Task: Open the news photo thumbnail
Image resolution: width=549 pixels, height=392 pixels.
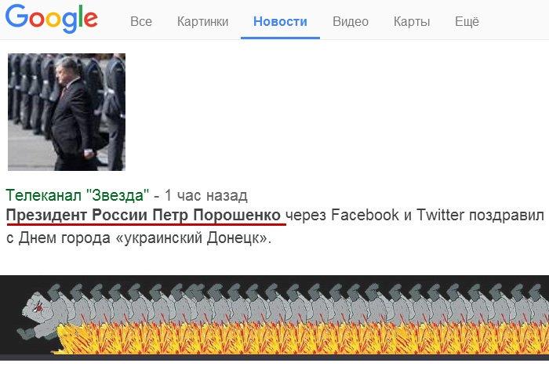Action: pos(67,112)
